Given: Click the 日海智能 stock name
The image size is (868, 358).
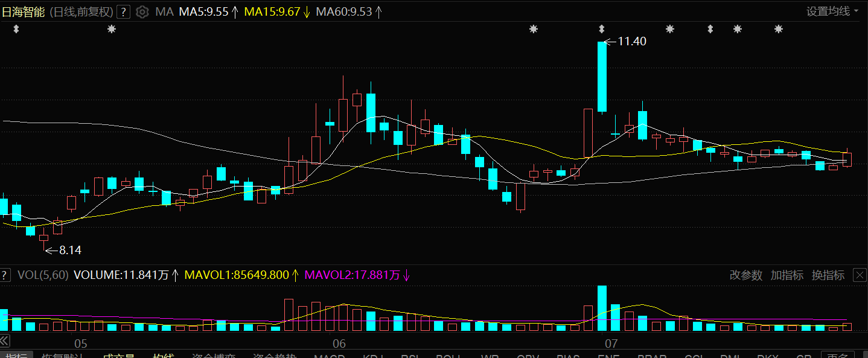Looking at the screenshot, I should point(23,11).
